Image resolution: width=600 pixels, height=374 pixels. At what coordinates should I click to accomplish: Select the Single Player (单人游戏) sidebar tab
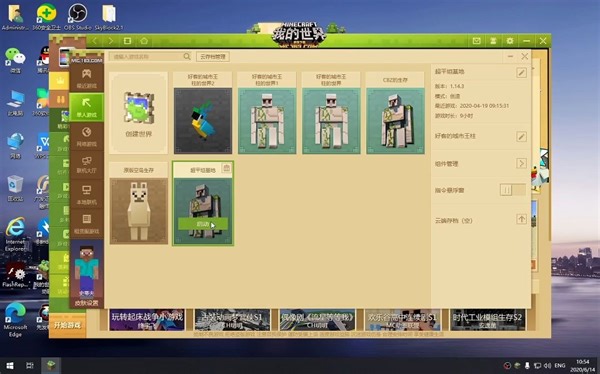click(86, 107)
